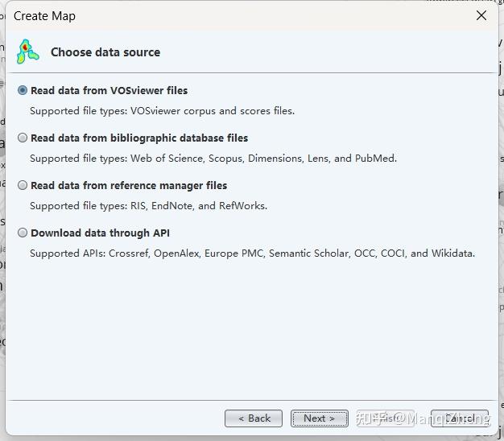Click the VOSviewer corpus and scores description
This screenshot has height=441, width=504.
point(162,111)
